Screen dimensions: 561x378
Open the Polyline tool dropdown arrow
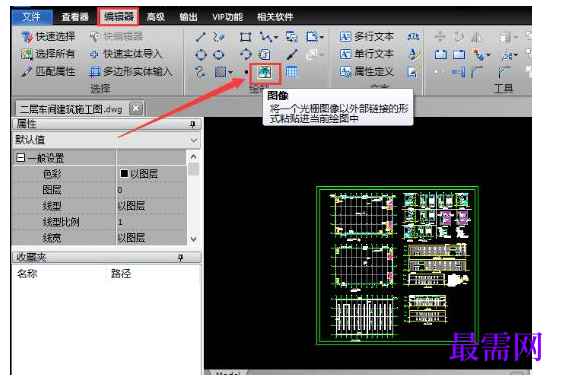click(x=275, y=37)
